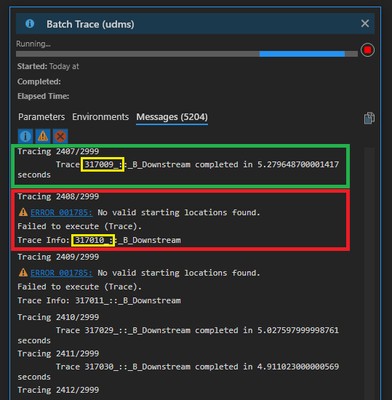Open first ERROR 001785 help link

[x=61, y=212]
